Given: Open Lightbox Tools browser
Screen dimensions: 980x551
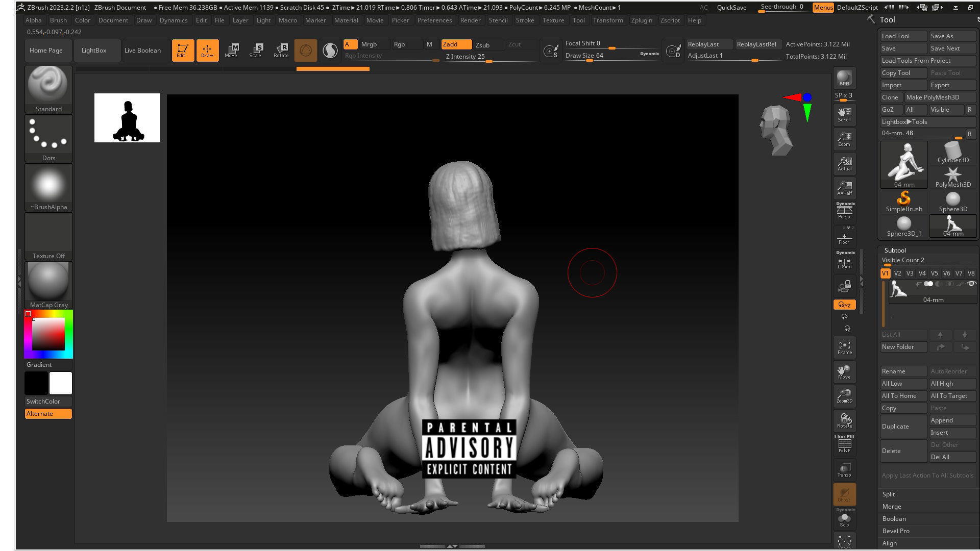Looking at the screenshot, I should pos(927,121).
